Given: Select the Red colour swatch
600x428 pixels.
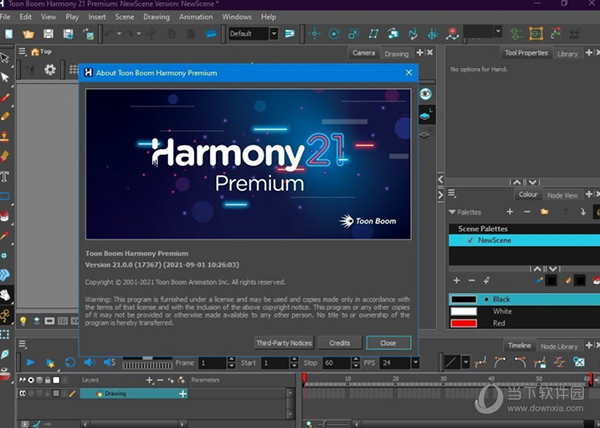Looking at the screenshot, I should coord(463,324).
